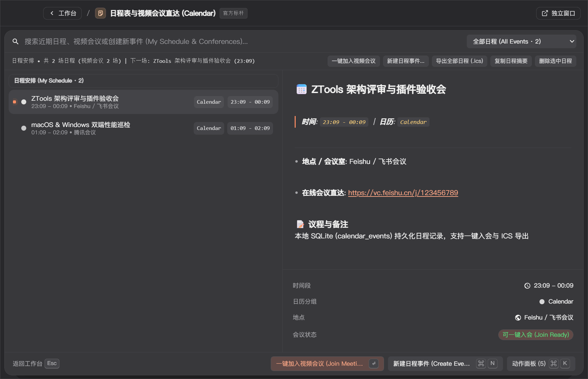588x379 pixels.
Task: Open 动作面板 (5) action panel
Action: [x=541, y=364]
